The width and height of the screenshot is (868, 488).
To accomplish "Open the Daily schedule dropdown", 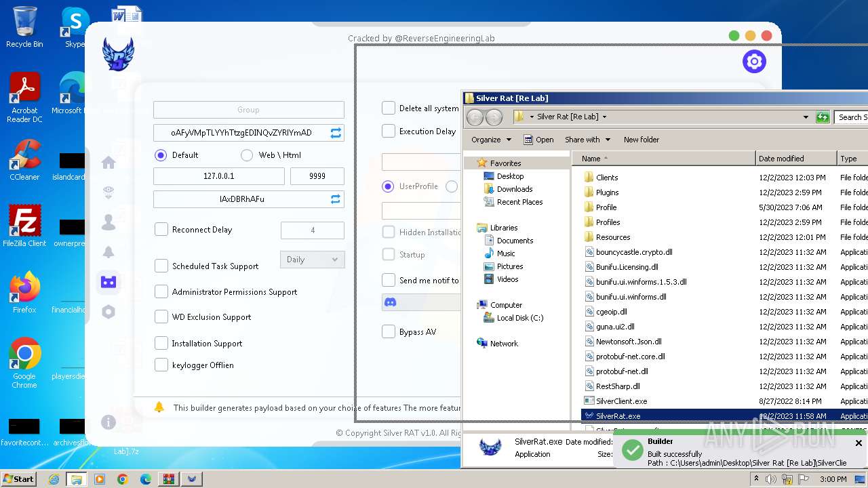I will (x=313, y=260).
